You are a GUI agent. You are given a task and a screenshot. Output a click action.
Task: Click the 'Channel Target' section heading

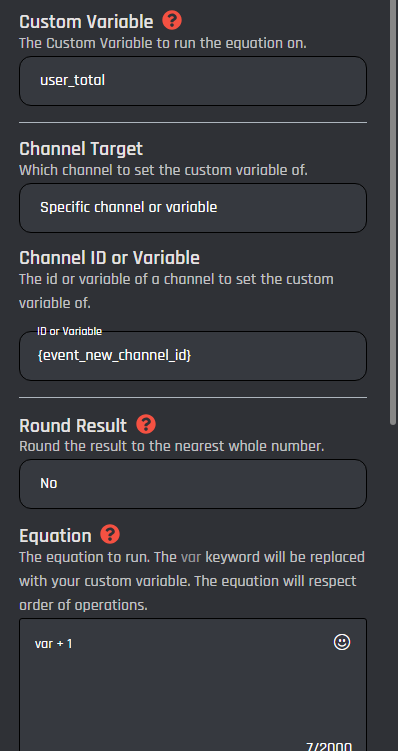tap(81, 149)
